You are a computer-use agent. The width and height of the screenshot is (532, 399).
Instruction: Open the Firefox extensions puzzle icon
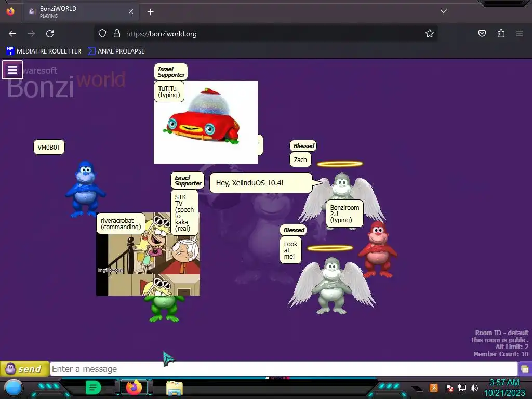(501, 33)
